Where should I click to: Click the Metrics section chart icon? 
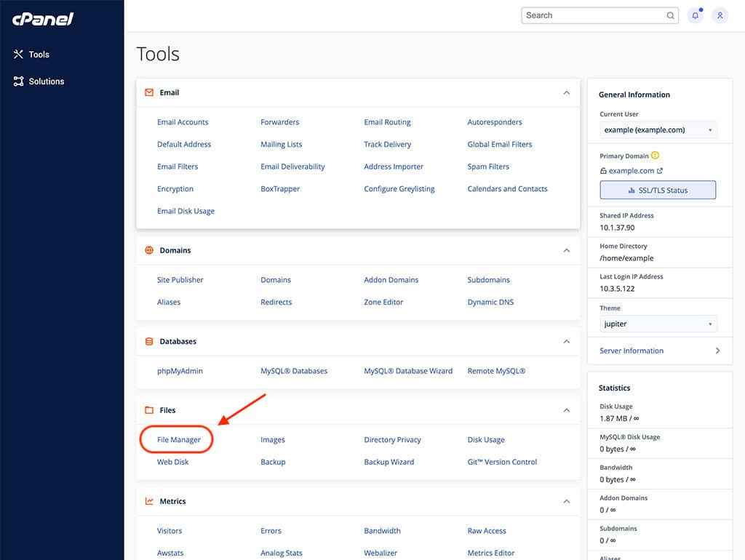[x=148, y=501]
